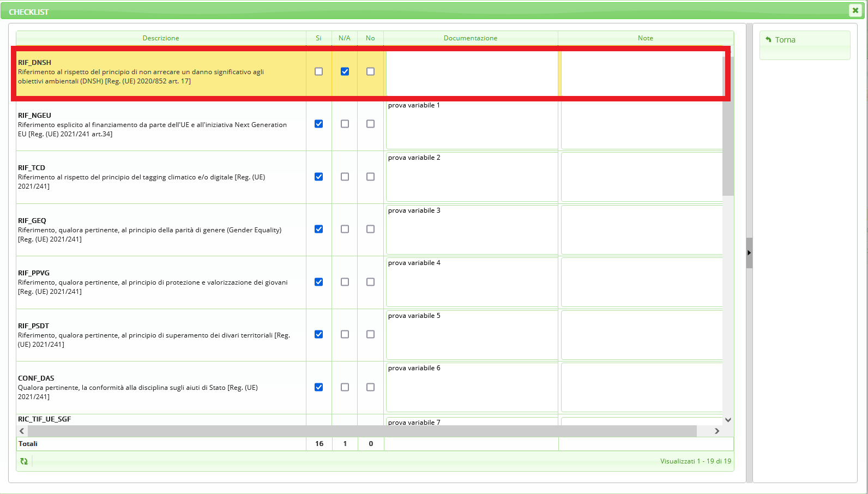
Task: Tick No checkbox for CONF_DAS row
Action: click(x=370, y=387)
